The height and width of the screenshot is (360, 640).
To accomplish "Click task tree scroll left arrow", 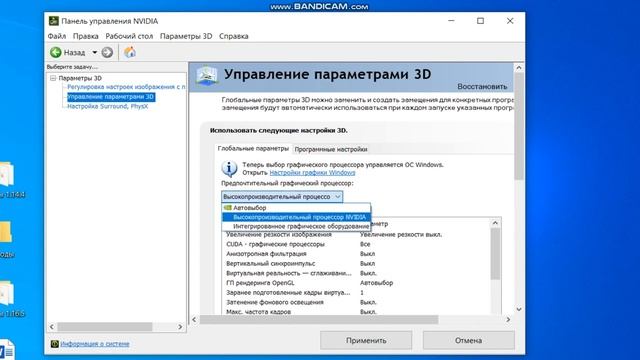I will tap(52, 327).
